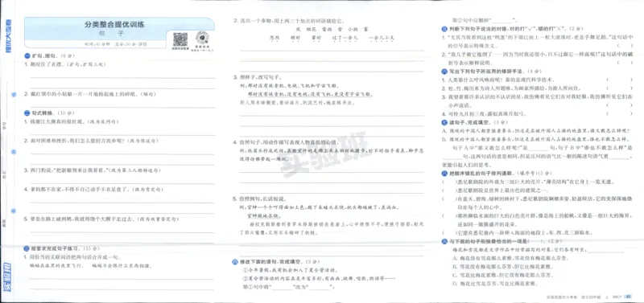Screen dimensions: 644x303
Task: Click the blue bullet before 把顺序错乱的句子排列通顺
Action: point(444,173)
